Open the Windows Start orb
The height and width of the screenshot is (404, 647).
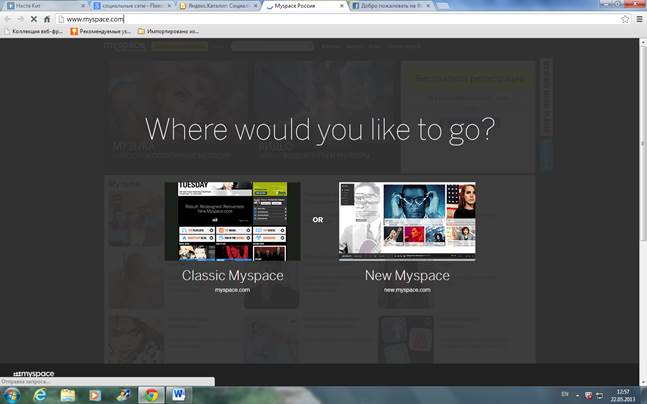pos(11,395)
